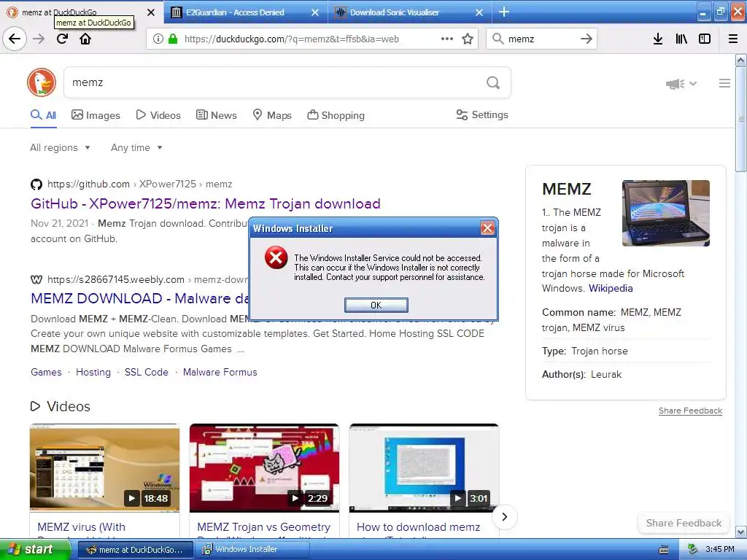Image resolution: width=747 pixels, height=560 pixels.
Task: Expand the Any time filter
Action: (x=136, y=147)
